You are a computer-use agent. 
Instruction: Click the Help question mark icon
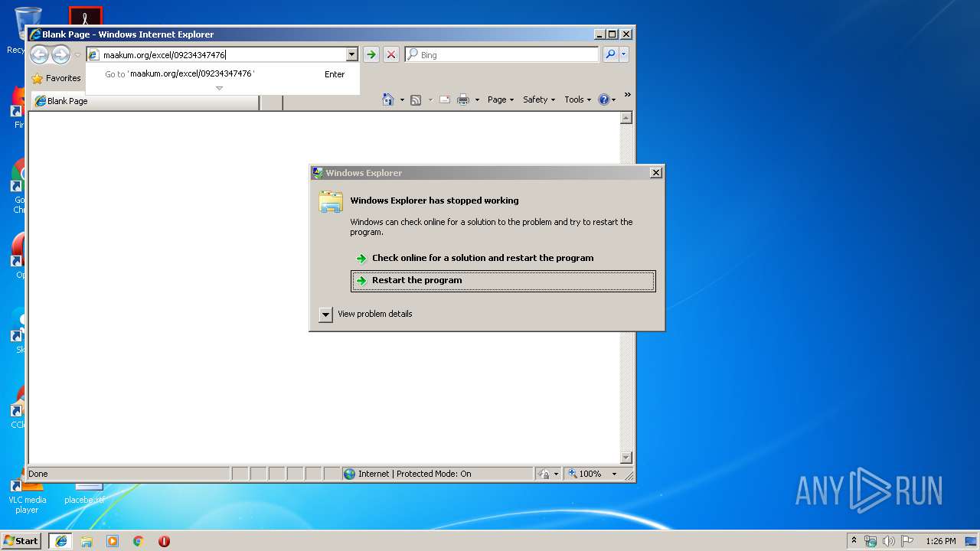(x=603, y=99)
